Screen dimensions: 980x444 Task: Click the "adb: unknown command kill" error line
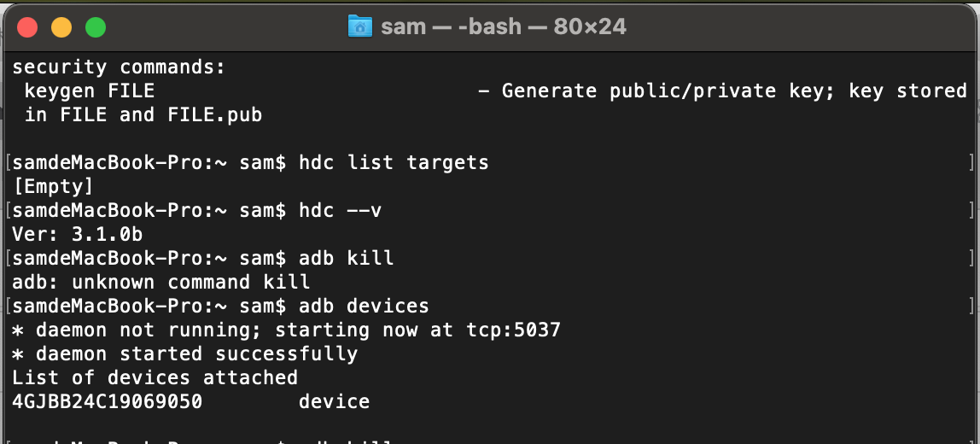coord(161,282)
